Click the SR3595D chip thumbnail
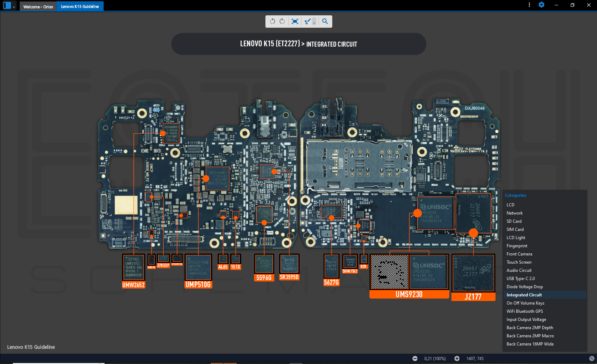Screen dimensions: 597x364 (289, 264)
